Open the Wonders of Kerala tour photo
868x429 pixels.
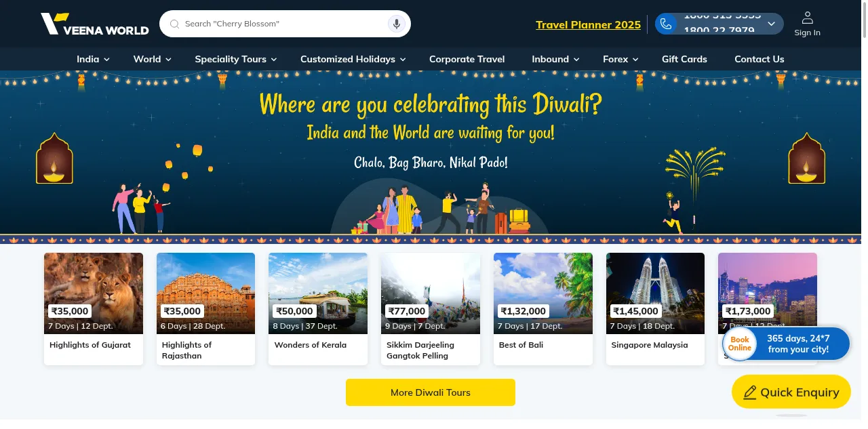[x=318, y=293]
